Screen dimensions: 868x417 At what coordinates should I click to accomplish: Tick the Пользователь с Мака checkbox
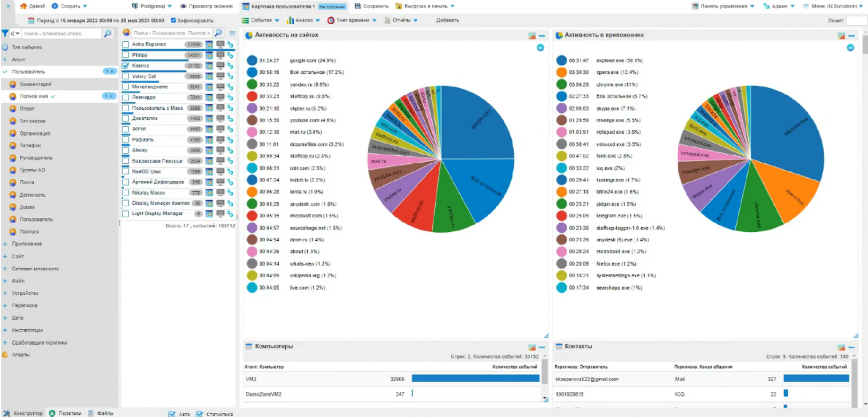pos(126,108)
